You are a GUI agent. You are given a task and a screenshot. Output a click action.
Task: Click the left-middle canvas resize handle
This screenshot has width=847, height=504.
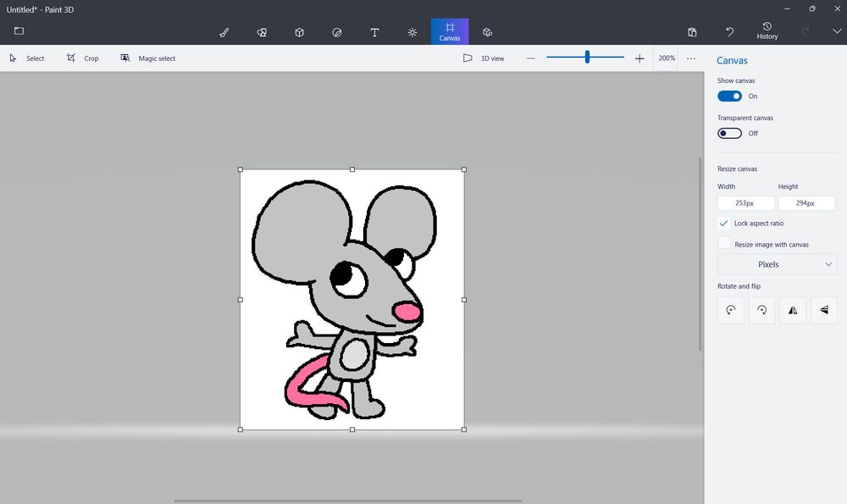pyautogui.click(x=241, y=300)
